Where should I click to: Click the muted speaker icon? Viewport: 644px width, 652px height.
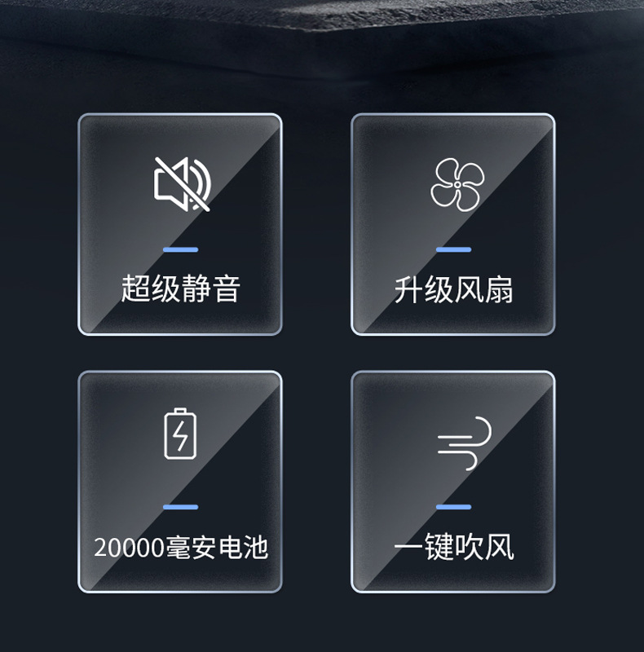[183, 184]
